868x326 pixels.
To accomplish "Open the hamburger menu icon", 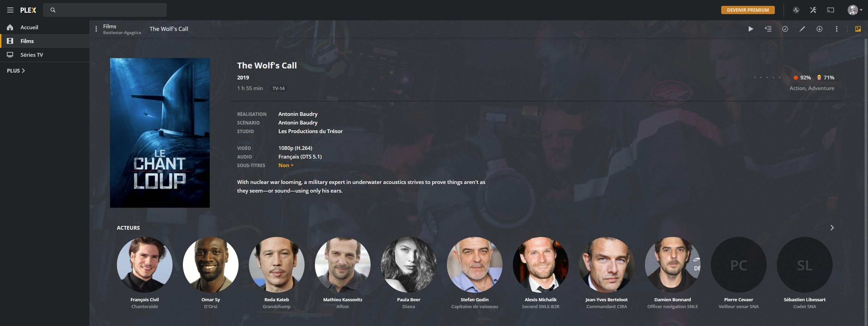I will click(10, 10).
